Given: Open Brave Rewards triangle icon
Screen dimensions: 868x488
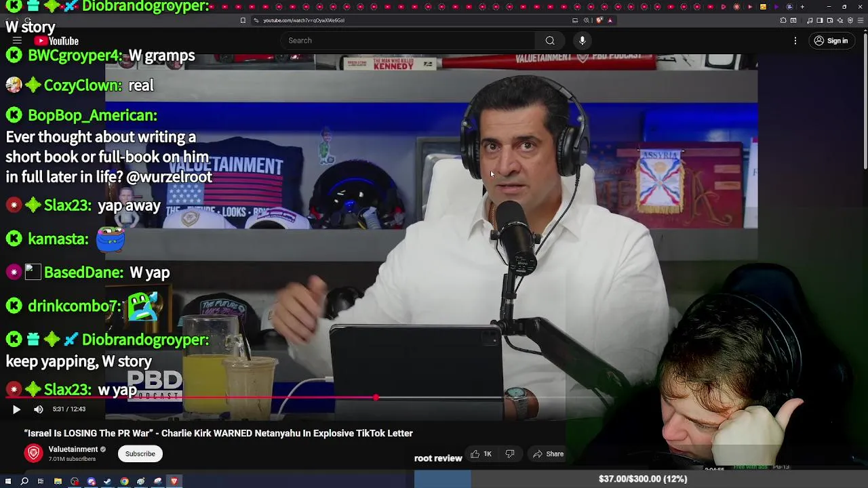Looking at the screenshot, I should coord(610,20).
